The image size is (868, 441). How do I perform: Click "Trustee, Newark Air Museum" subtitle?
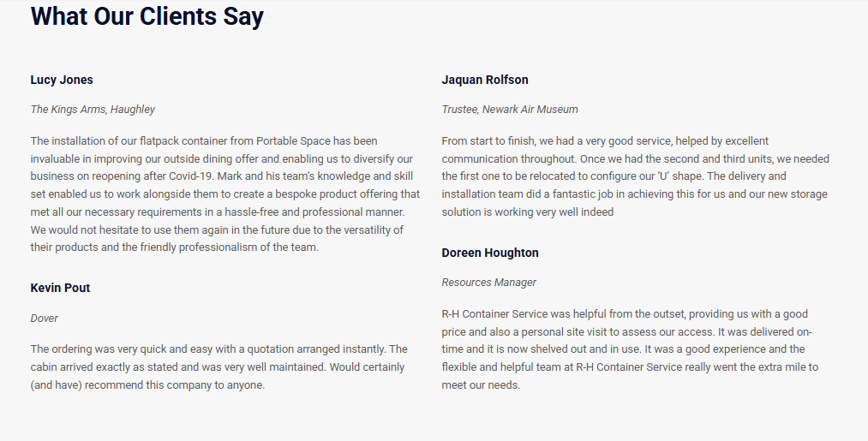coord(510,110)
